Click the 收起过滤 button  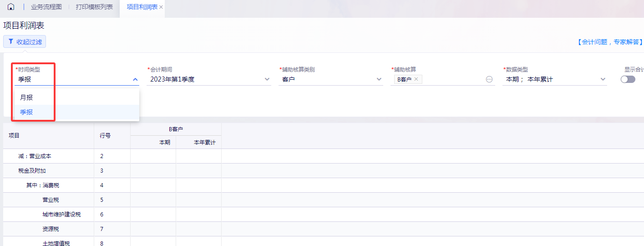pos(25,42)
